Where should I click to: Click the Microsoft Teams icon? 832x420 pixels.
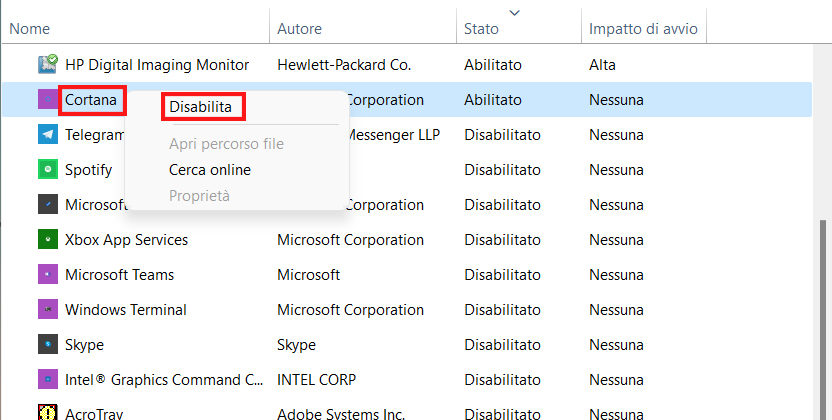tap(47, 275)
